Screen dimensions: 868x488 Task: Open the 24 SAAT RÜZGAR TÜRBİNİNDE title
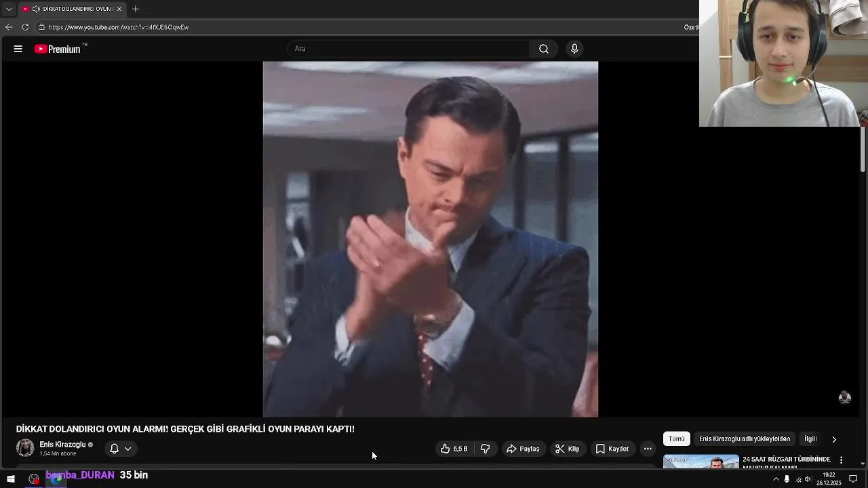click(x=787, y=462)
